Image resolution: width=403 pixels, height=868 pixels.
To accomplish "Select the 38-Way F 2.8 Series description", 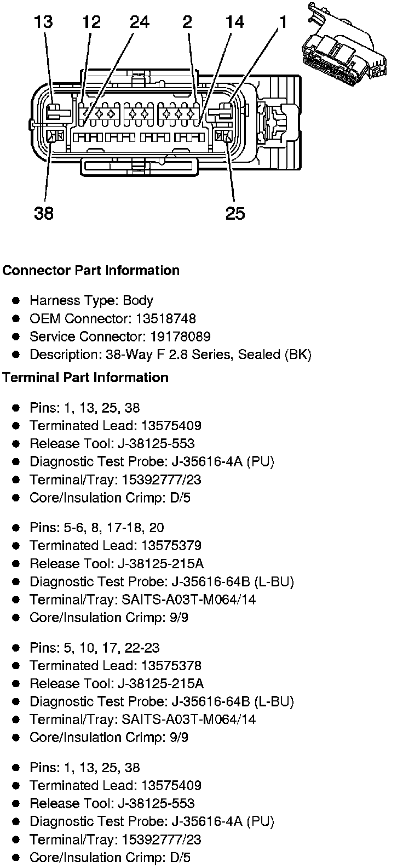I will [x=170, y=355].
